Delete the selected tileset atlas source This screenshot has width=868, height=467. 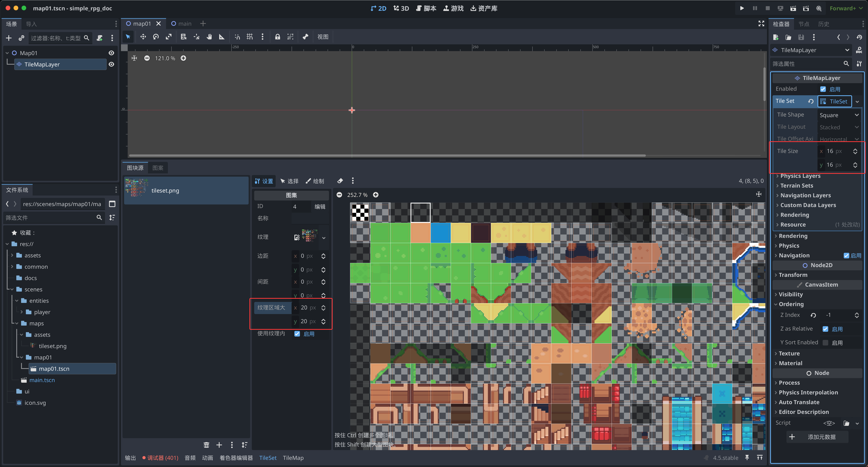(206, 445)
